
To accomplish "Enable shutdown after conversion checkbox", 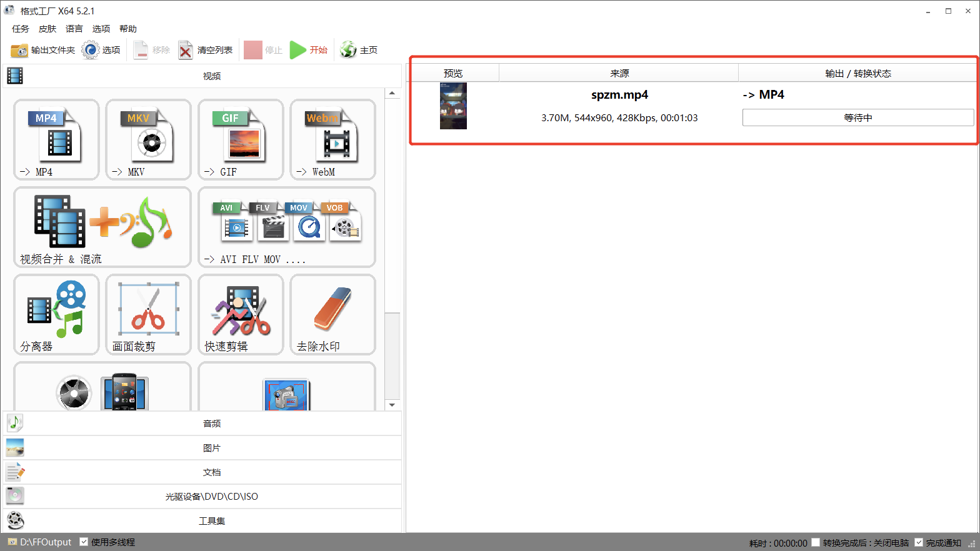I will [x=816, y=542].
